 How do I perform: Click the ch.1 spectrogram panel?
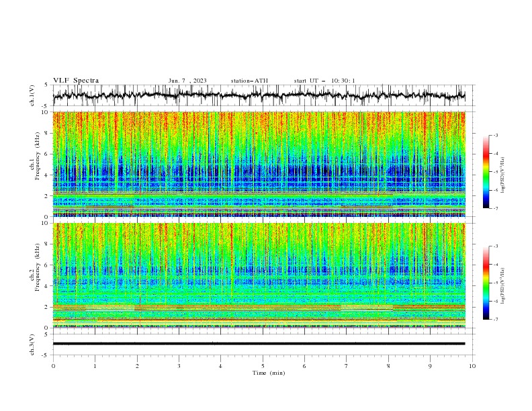click(259, 164)
